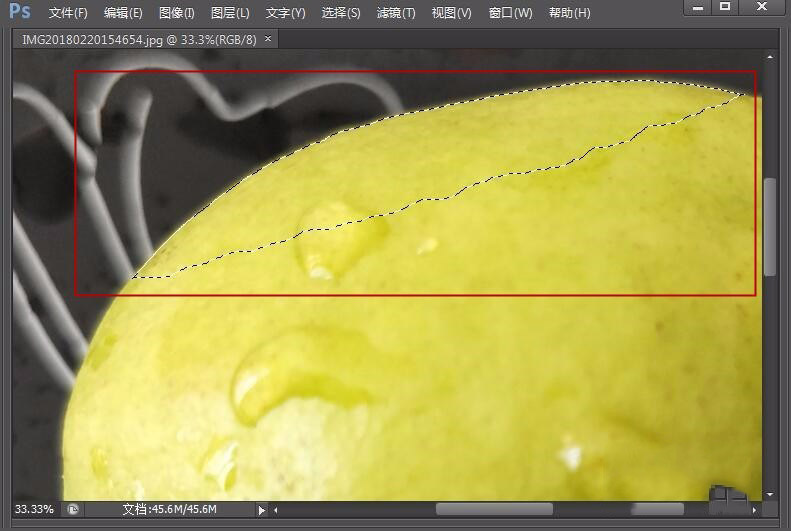This screenshot has width=791, height=531.
Task: Open the 选择(S) menu
Action: coord(341,13)
